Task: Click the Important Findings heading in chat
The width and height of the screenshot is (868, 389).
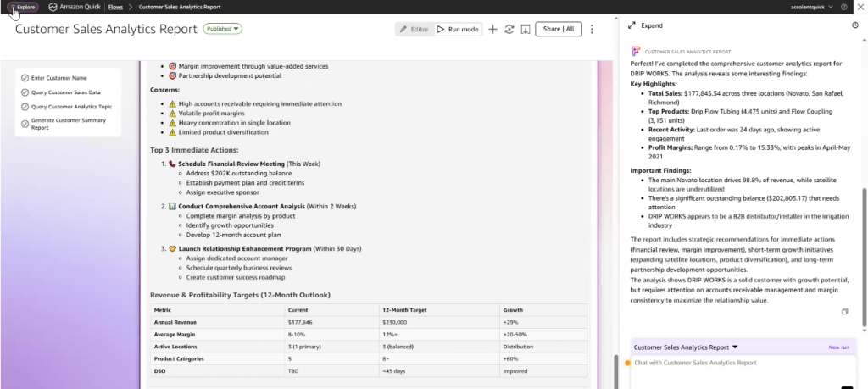Action: tap(660, 171)
